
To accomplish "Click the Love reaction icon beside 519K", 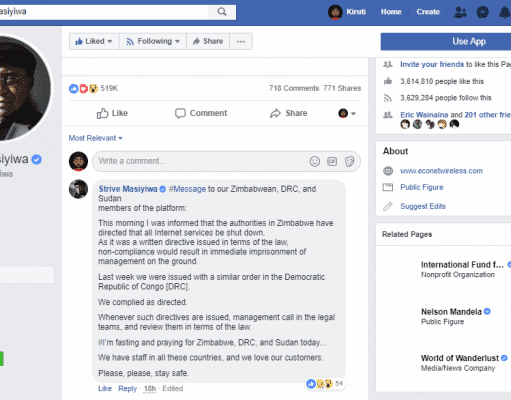I will click(83, 88).
